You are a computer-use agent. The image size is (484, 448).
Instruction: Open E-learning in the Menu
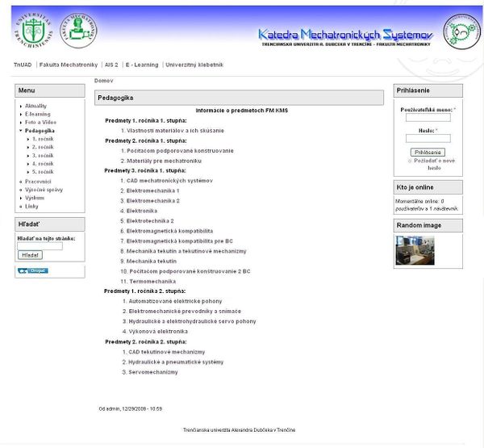pyautogui.click(x=38, y=114)
